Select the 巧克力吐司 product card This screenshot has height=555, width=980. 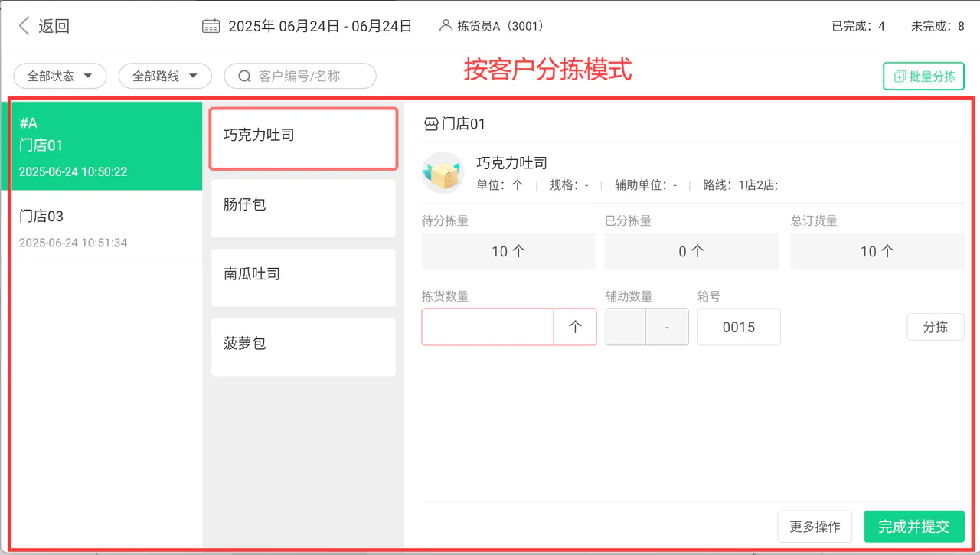pyautogui.click(x=303, y=139)
